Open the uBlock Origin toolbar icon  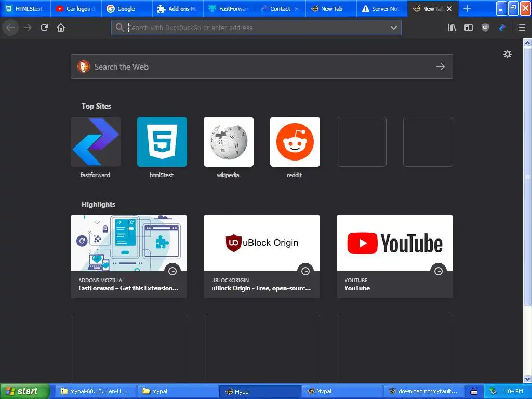pyautogui.click(x=485, y=28)
